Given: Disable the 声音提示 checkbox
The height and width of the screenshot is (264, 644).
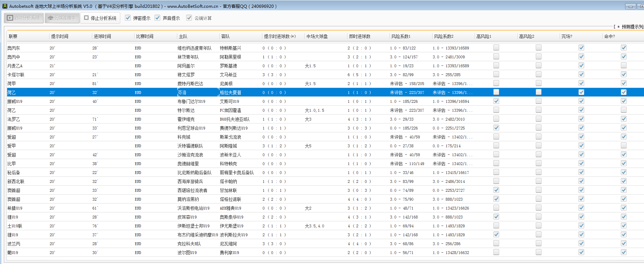Looking at the screenshot, I should click(157, 18).
